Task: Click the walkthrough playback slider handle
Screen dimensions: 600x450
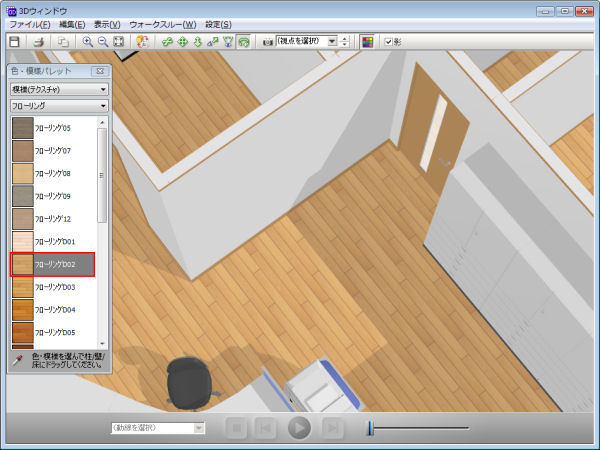Action: 369,428
